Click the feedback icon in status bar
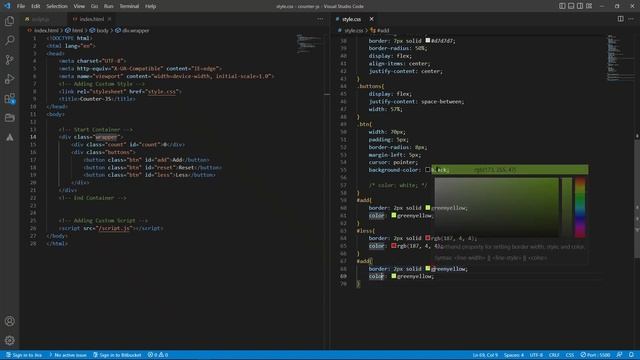640x360 pixels. pyautogui.click(x=620, y=355)
